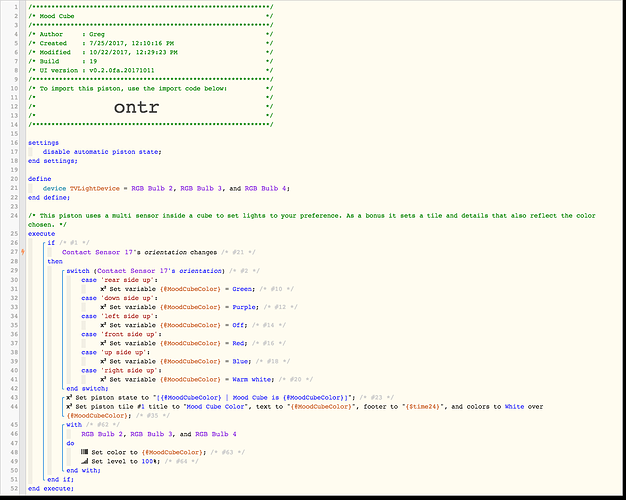
Task: Click the 'end settings;' line
Action: tap(53, 161)
